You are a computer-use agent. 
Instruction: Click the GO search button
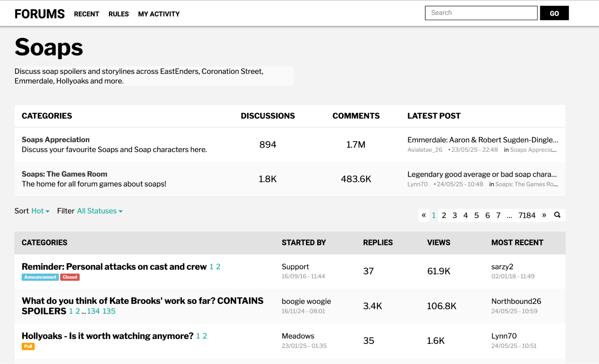click(554, 13)
